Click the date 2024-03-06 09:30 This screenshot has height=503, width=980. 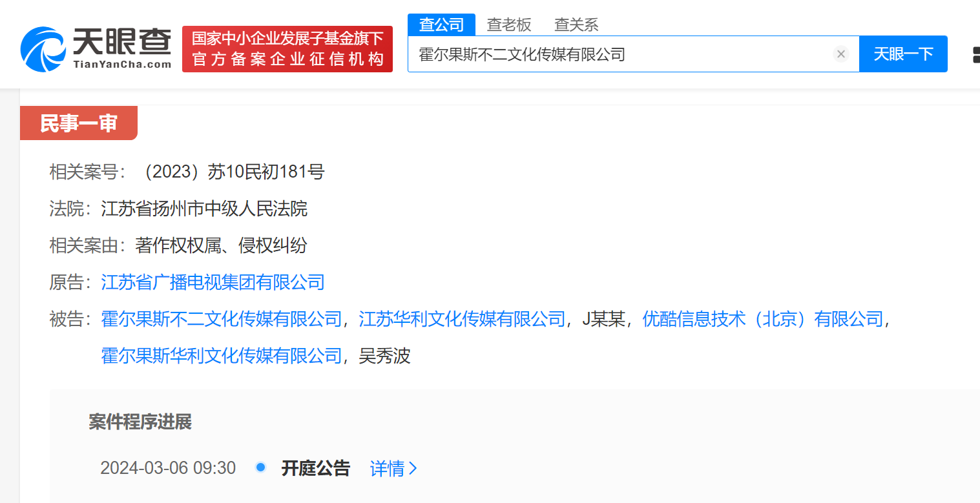coord(168,468)
